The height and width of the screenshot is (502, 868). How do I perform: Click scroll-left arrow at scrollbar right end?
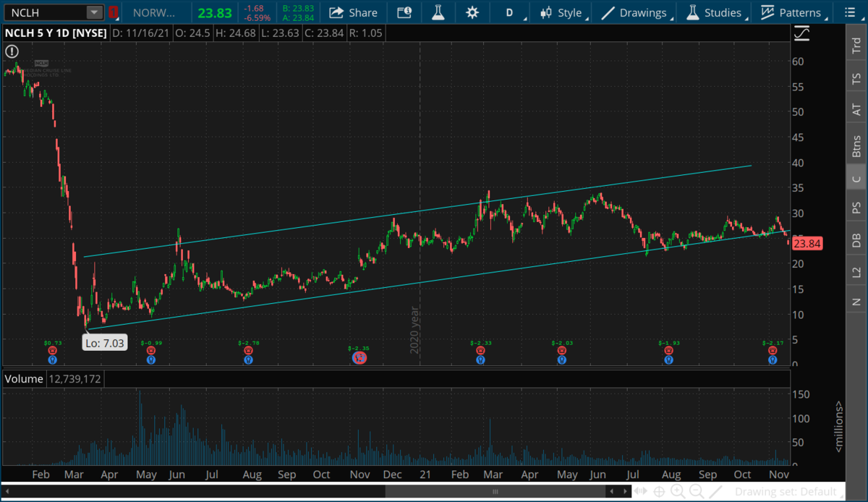[x=613, y=492]
